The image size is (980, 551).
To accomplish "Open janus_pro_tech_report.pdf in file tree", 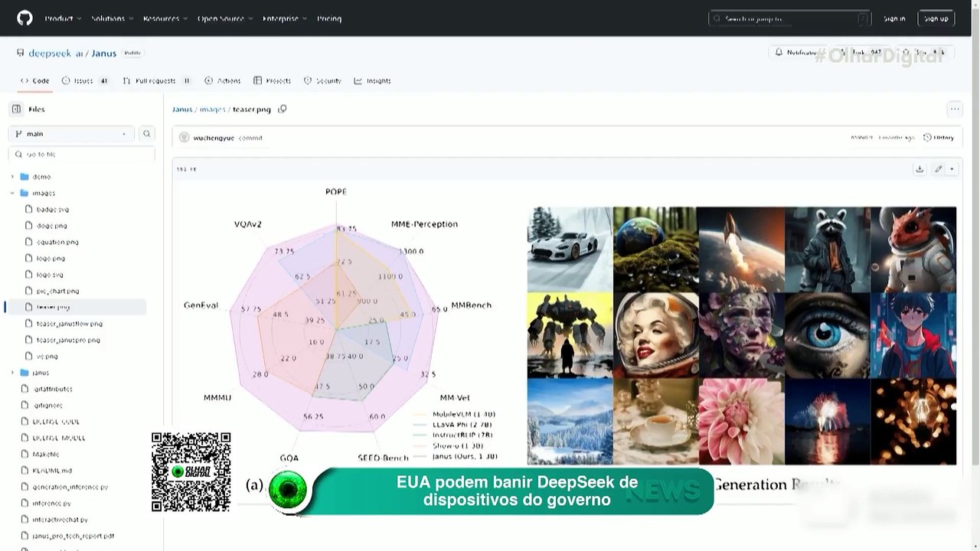I will coord(73,536).
